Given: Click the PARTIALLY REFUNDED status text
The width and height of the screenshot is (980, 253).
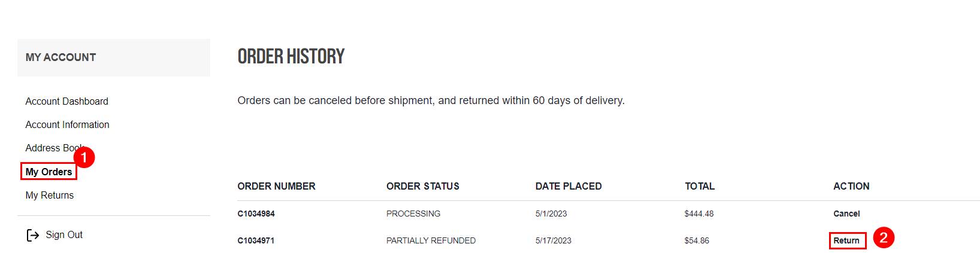Looking at the screenshot, I should (x=431, y=241).
